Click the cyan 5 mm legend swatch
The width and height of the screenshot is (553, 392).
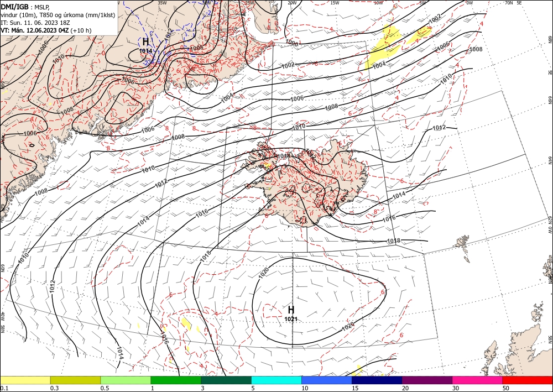coord(276,380)
